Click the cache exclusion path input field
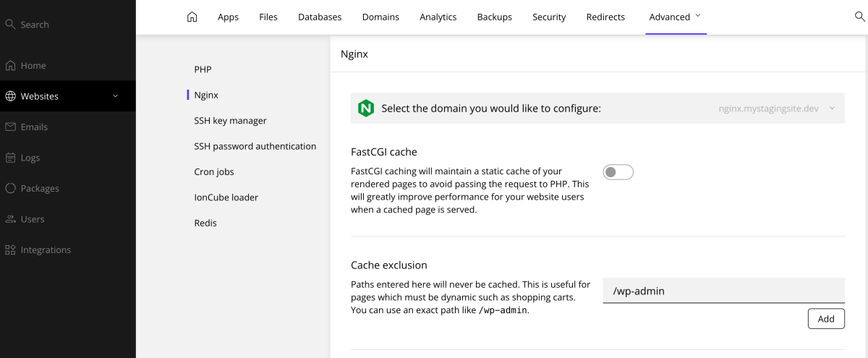This screenshot has width=868, height=358. 723,291
